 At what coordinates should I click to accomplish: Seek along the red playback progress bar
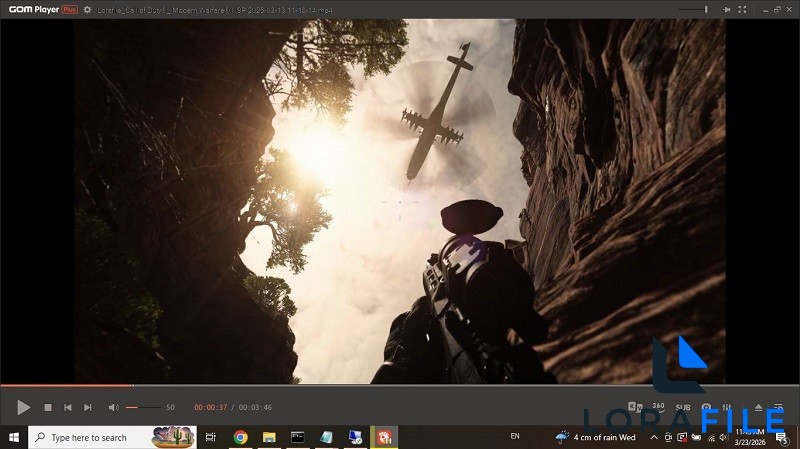399,385
